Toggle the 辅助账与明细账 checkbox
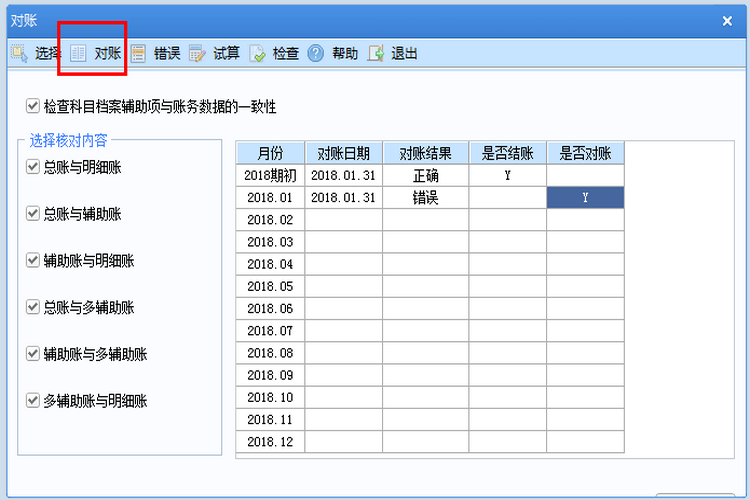Screen dimensions: 750x500 click(34, 260)
